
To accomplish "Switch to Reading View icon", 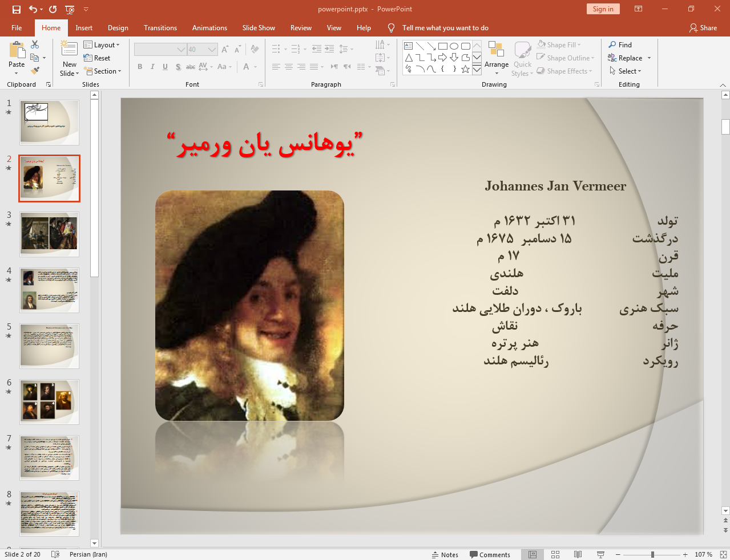I will click(x=578, y=554).
